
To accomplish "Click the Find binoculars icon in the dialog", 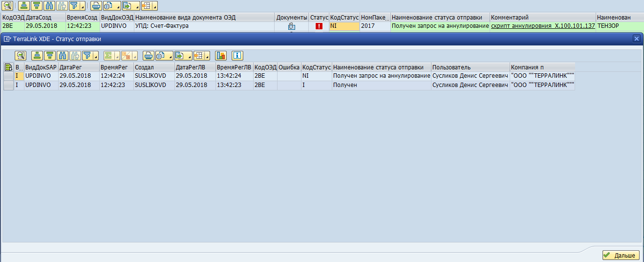I will tap(62, 56).
